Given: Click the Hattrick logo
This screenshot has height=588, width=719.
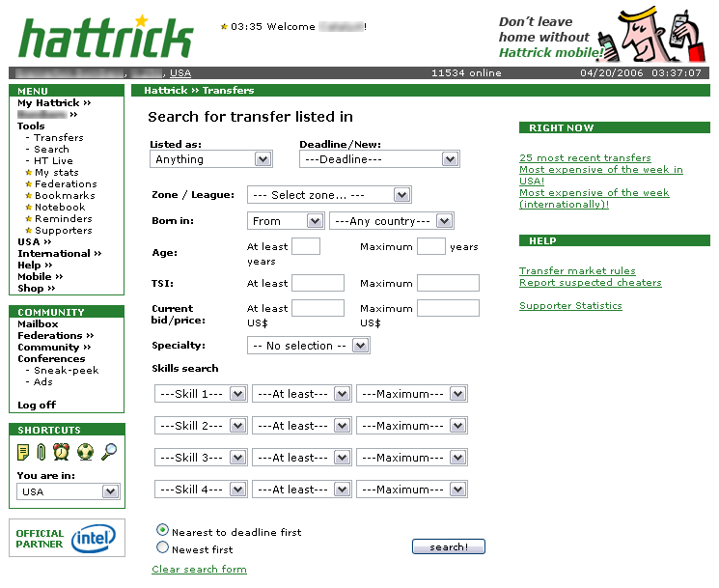Looking at the screenshot, I should click(106, 36).
